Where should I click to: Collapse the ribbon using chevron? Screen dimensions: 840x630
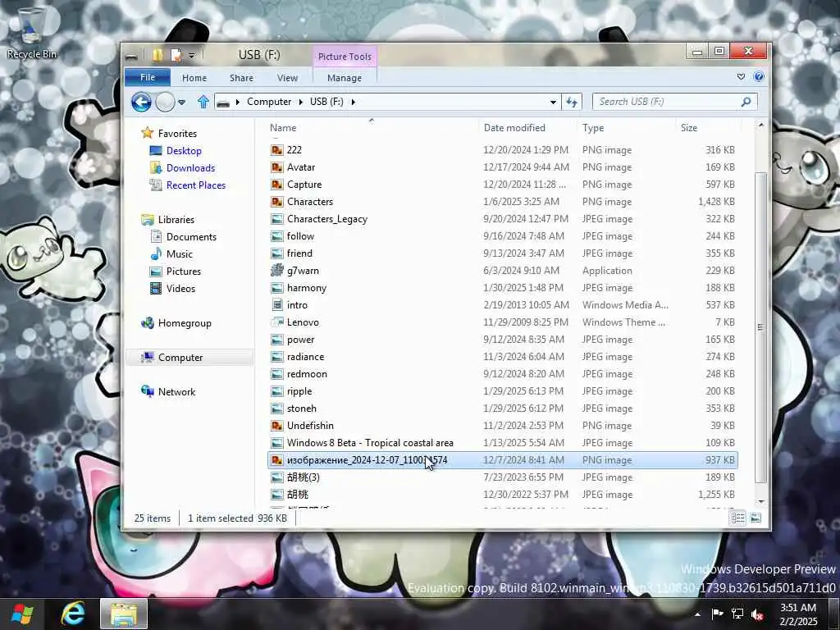tap(741, 76)
